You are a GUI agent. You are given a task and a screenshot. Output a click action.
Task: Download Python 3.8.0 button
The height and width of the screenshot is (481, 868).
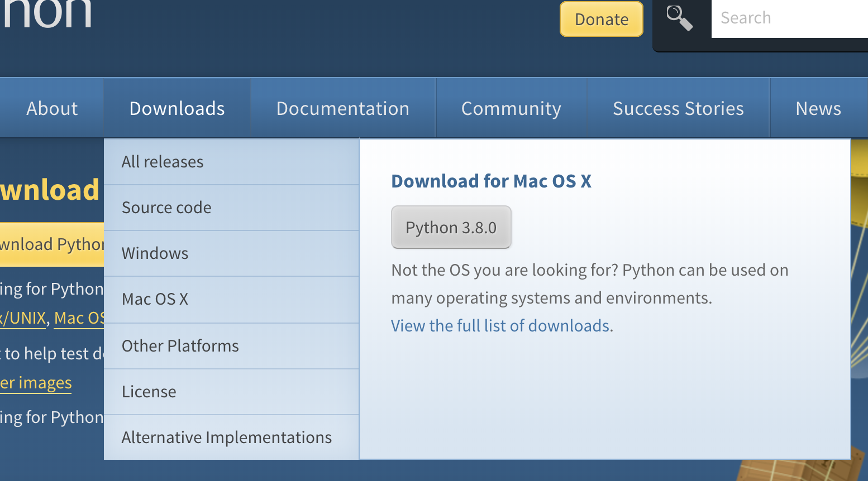[451, 228]
